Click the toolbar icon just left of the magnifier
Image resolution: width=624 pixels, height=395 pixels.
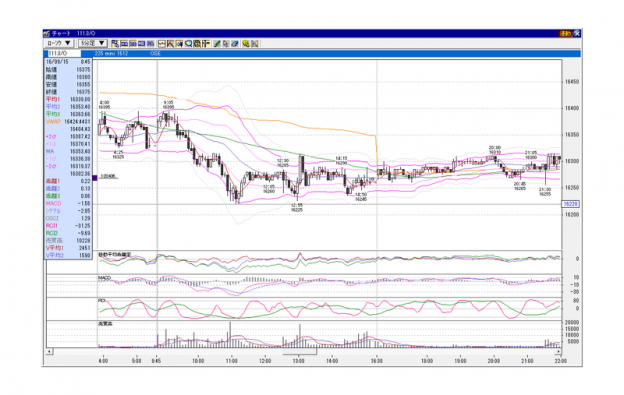coord(179,44)
